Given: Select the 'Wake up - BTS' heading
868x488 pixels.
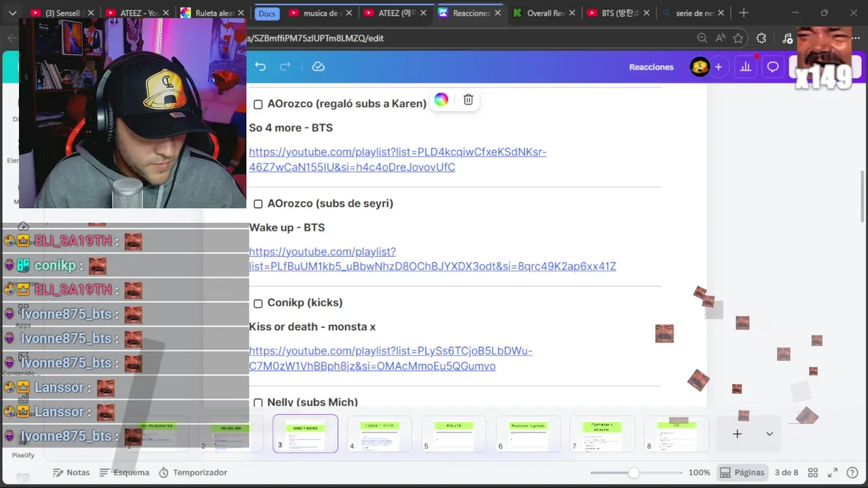Looking at the screenshot, I should point(287,227).
